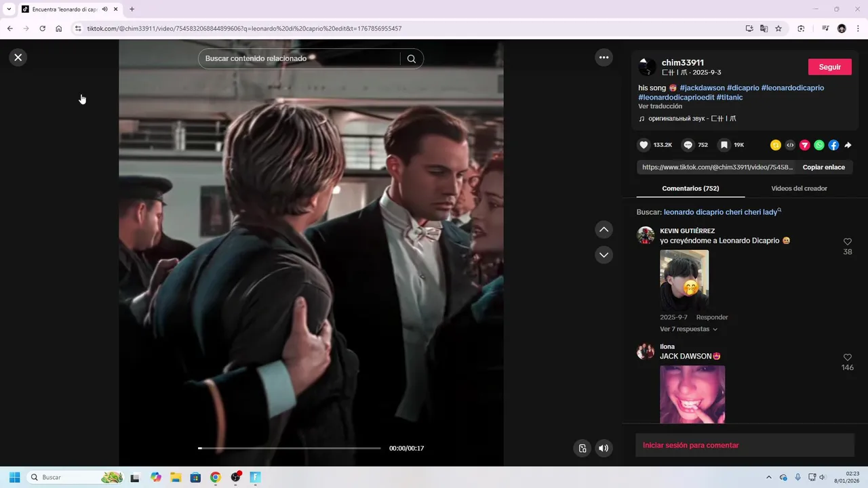Image resolution: width=868 pixels, height=488 pixels.
Task: Open embed code icon
Action: 790,145
